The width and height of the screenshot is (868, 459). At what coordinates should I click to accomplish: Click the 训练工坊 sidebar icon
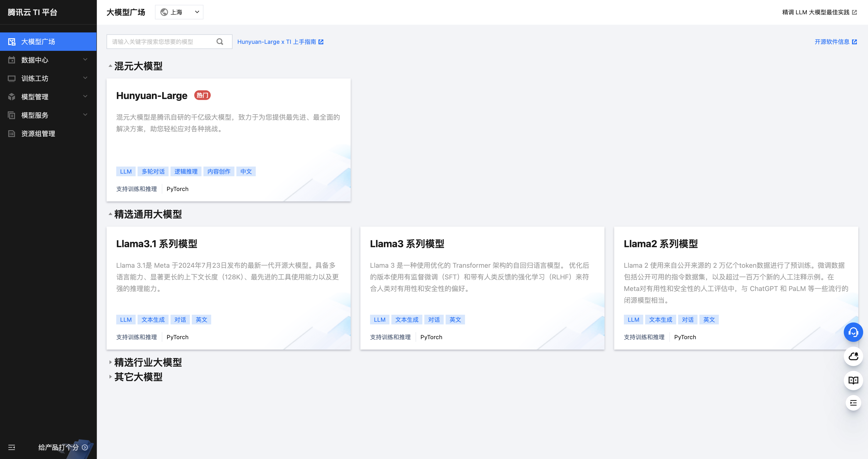[12, 78]
